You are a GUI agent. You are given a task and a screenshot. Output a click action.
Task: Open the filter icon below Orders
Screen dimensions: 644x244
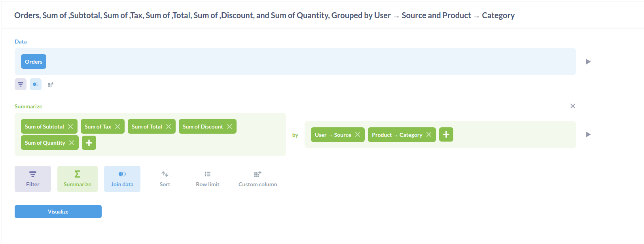tap(20, 84)
